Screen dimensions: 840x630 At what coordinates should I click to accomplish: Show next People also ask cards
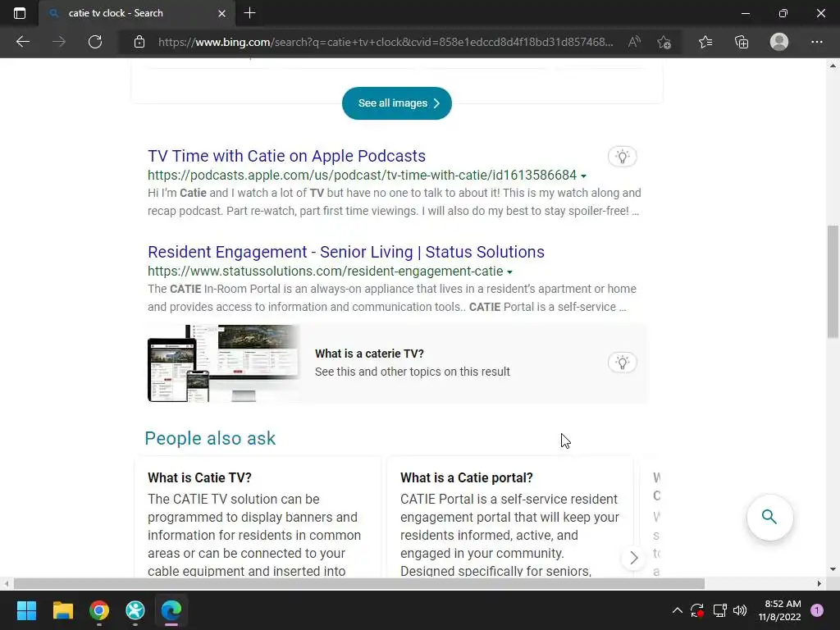[634, 558]
